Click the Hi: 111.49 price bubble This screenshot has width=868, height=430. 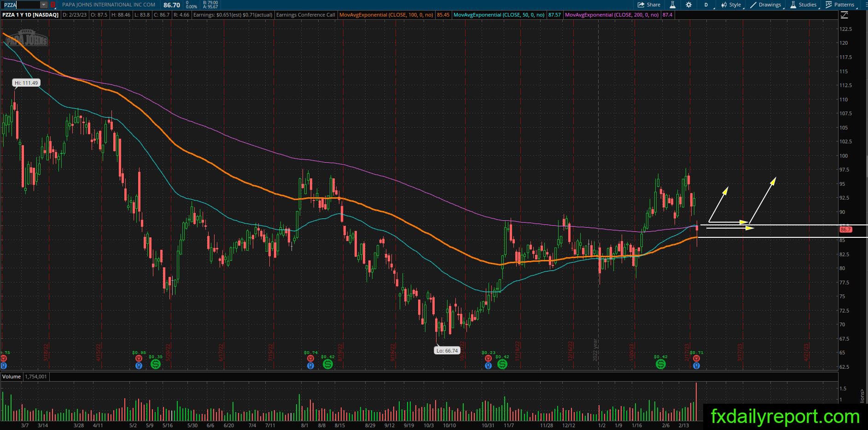click(27, 83)
